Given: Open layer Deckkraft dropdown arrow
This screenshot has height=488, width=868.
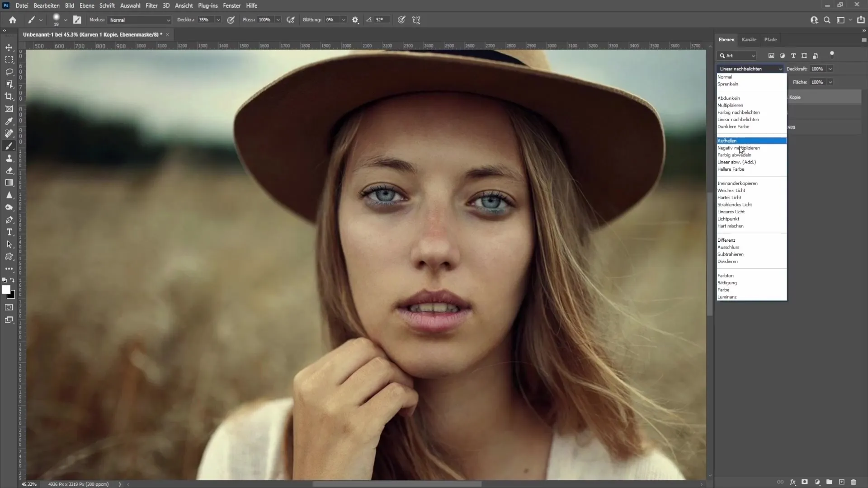Looking at the screenshot, I should pyautogui.click(x=830, y=69).
